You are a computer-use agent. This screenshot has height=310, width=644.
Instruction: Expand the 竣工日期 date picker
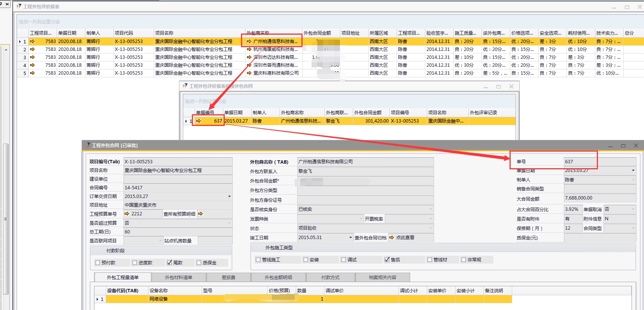click(351, 238)
